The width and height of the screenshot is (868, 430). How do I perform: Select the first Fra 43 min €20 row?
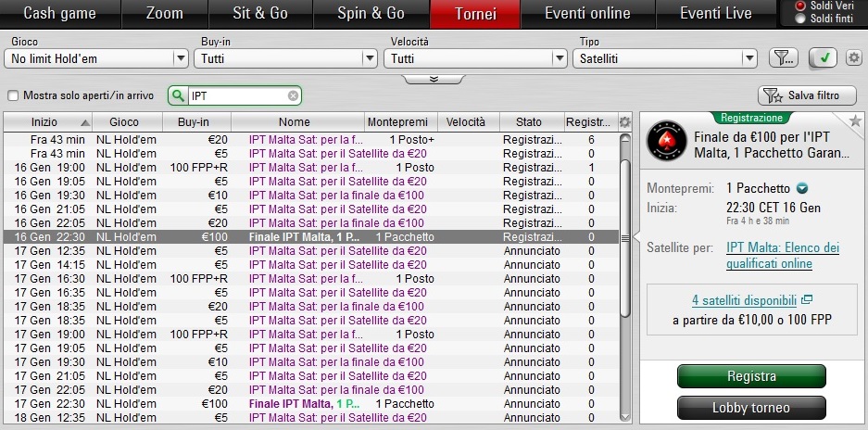click(311, 140)
